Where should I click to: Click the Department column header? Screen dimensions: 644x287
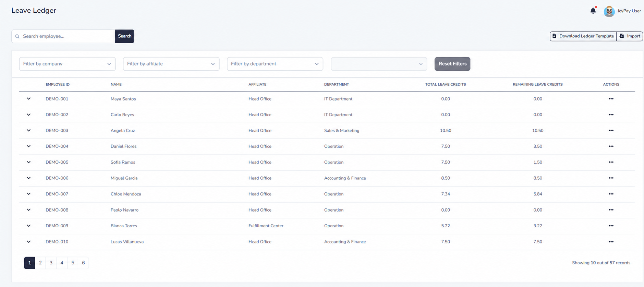point(337,84)
